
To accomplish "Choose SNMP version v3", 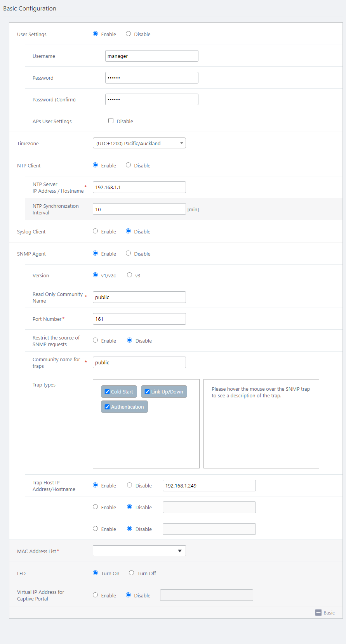I will tap(130, 275).
